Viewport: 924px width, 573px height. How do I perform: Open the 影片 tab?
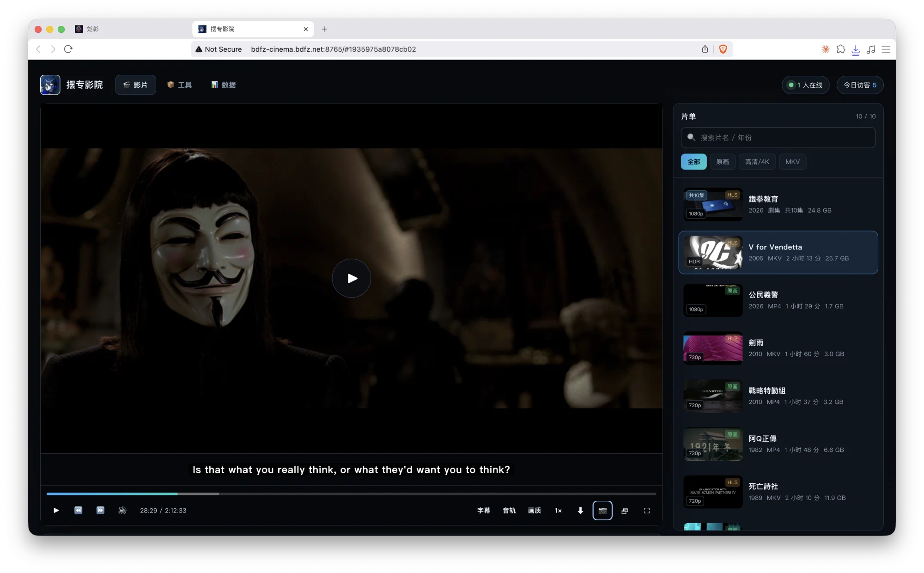pos(135,85)
